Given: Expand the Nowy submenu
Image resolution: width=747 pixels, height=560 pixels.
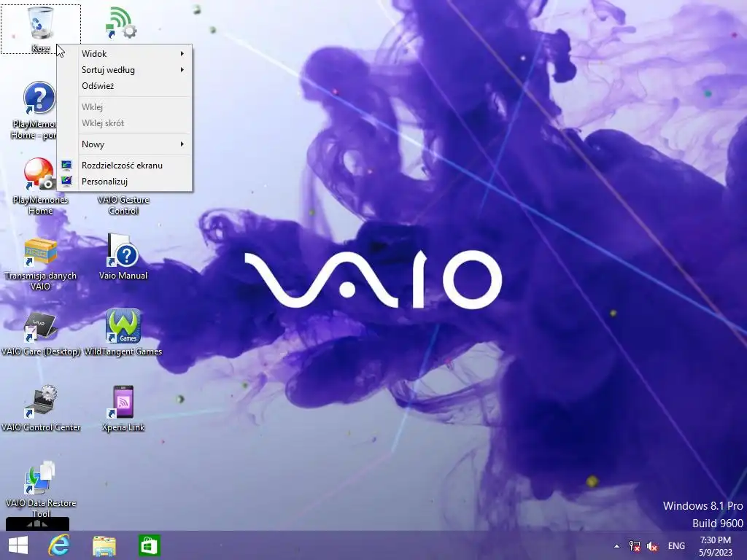Looking at the screenshot, I should (x=125, y=144).
